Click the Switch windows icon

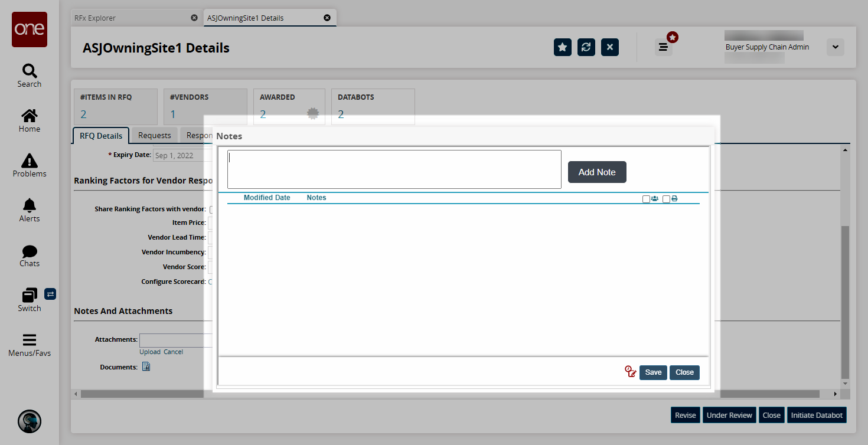(x=30, y=295)
